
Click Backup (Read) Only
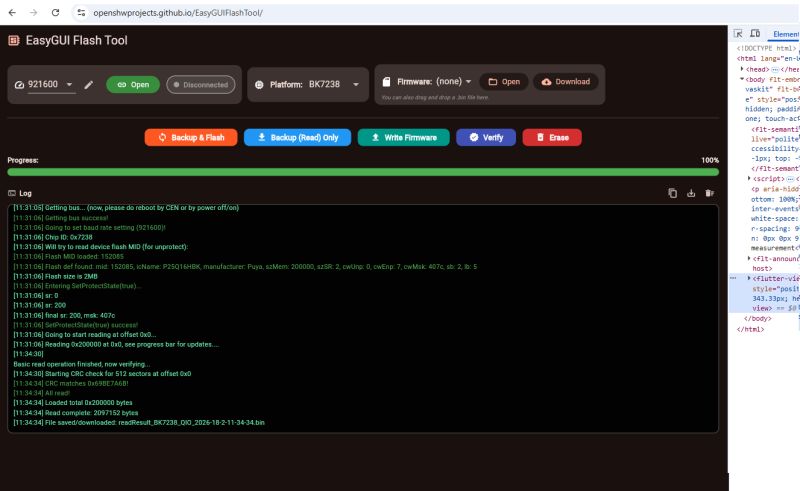pyautogui.click(x=297, y=137)
